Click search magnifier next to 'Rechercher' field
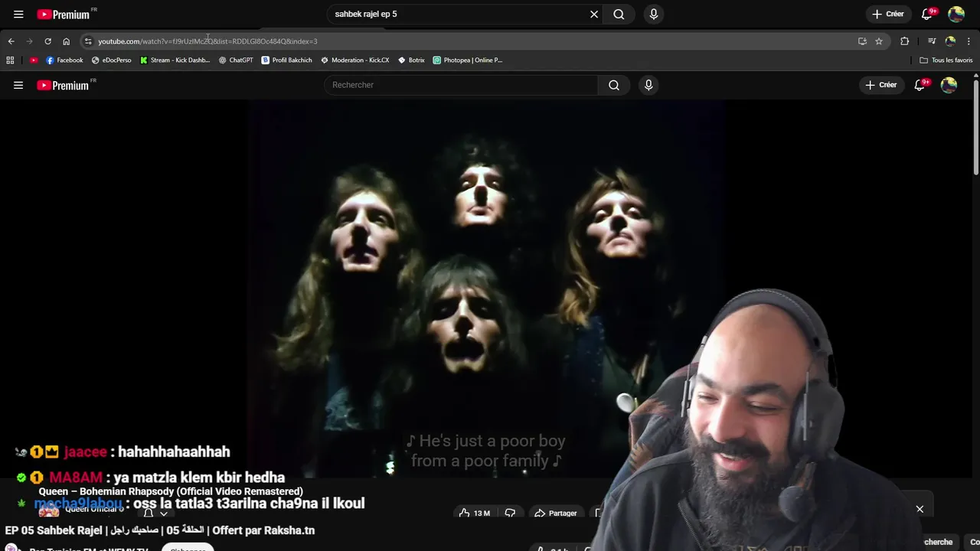This screenshot has width=980, height=551. (614, 85)
